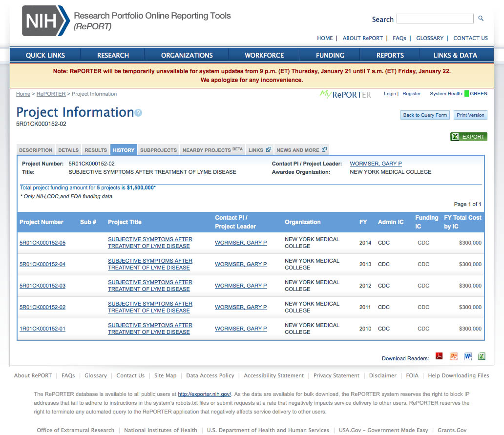Download the Adobe PDF reader icon
The height and width of the screenshot is (435, 504).
tap(439, 356)
